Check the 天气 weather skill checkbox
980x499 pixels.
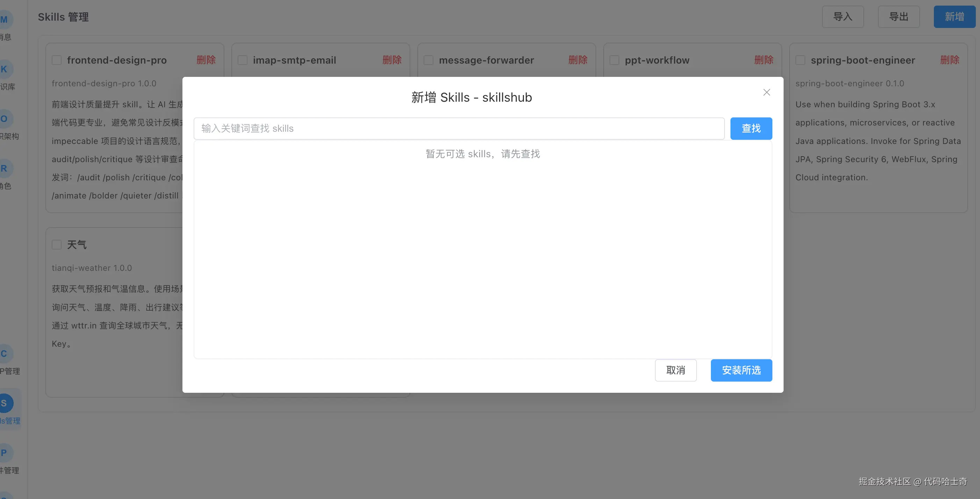(x=57, y=245)
